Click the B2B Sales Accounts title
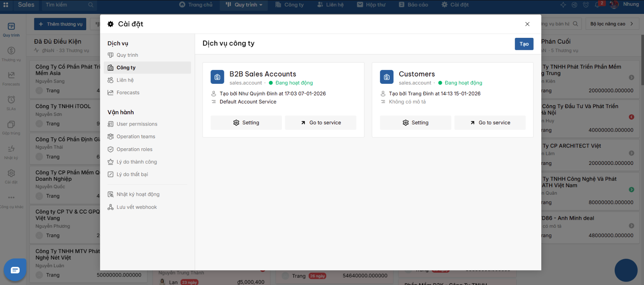 pyautogui.click(x=263, y=74)
